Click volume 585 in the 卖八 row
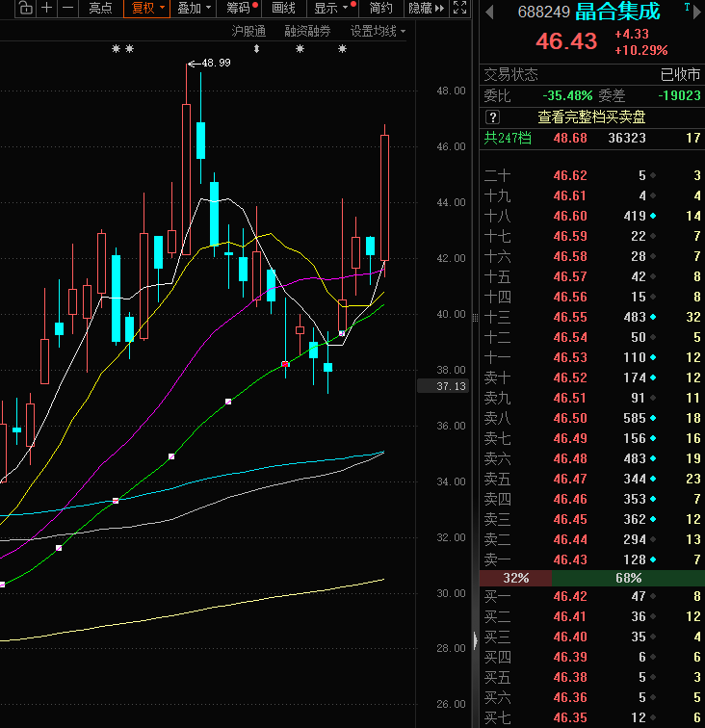The width and height of the screenshot is (705, 728). [635, 418]
